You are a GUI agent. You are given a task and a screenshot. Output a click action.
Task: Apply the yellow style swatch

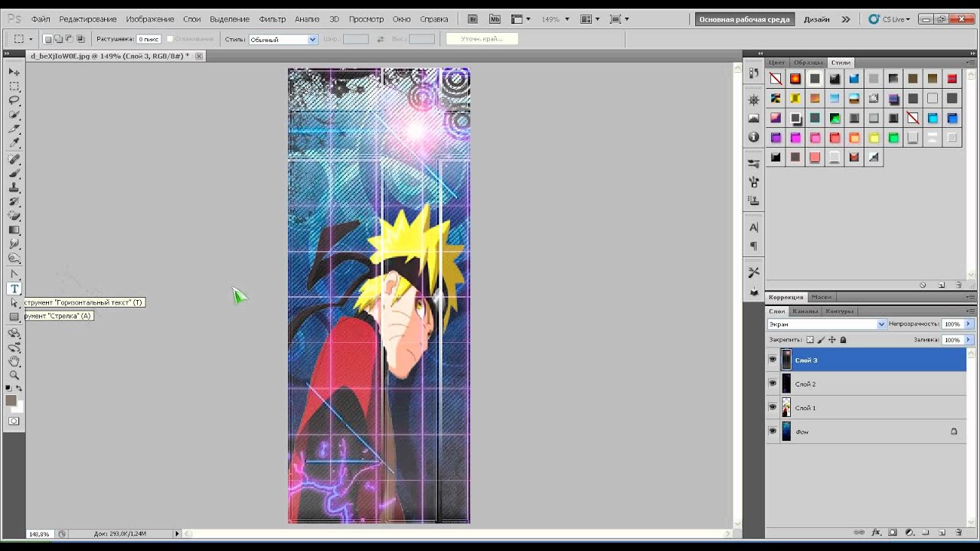tap(874, 138)
